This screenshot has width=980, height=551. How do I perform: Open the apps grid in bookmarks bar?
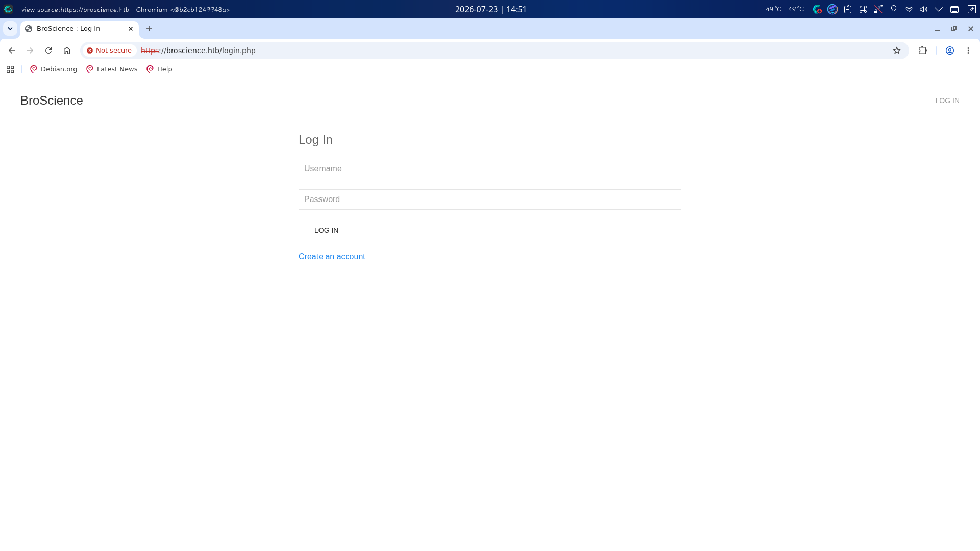coord(10,69)
